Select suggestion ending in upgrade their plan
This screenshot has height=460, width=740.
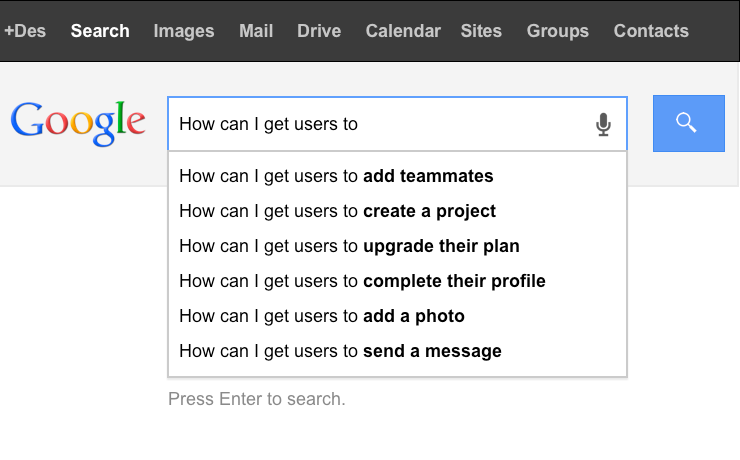[x=397, y=246]
